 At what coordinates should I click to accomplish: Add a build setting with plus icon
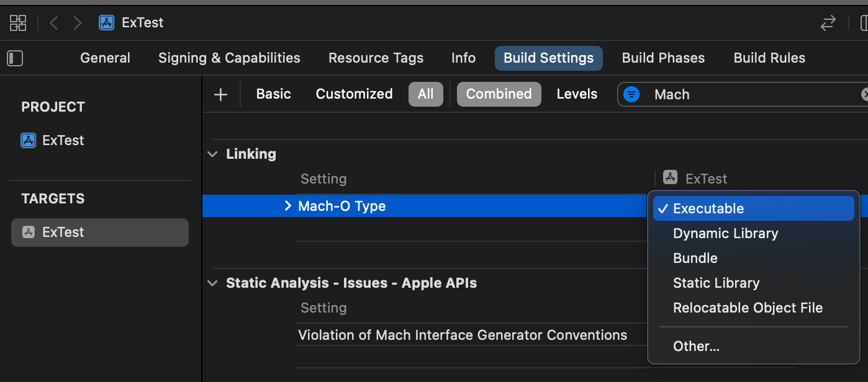(220, 94)
